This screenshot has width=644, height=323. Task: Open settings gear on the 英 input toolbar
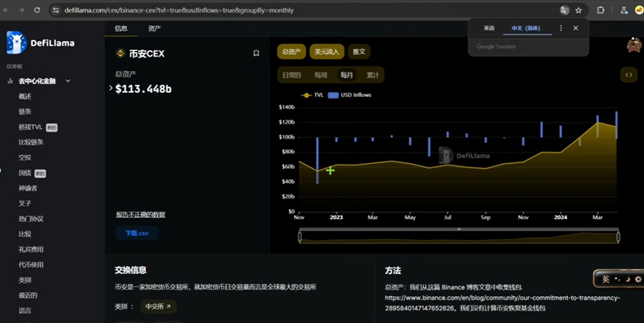tap(638, 279)
